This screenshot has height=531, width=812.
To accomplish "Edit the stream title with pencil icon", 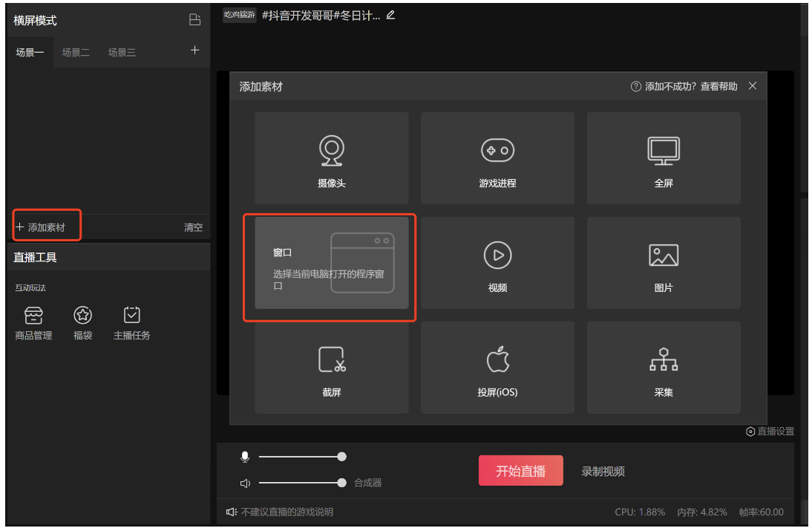I will pos(391,15).
